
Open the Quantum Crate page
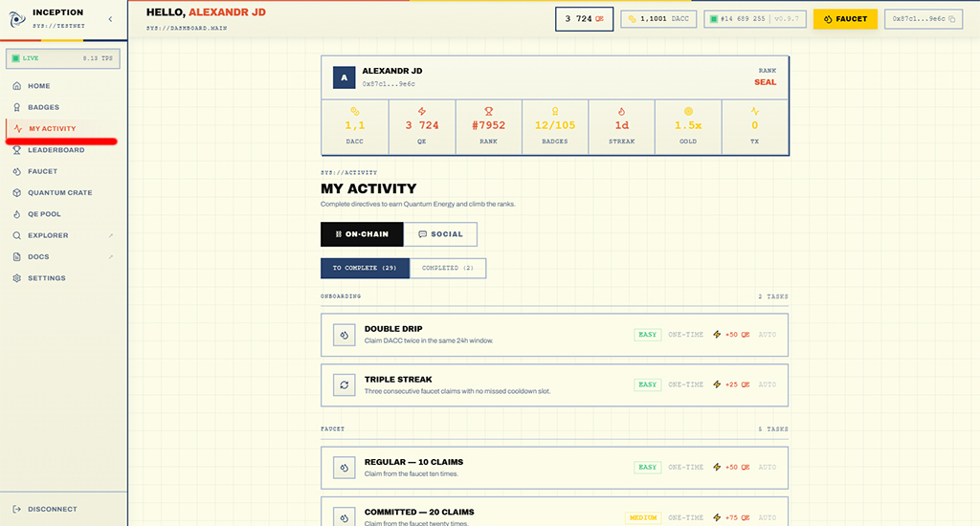coord(59,192)
